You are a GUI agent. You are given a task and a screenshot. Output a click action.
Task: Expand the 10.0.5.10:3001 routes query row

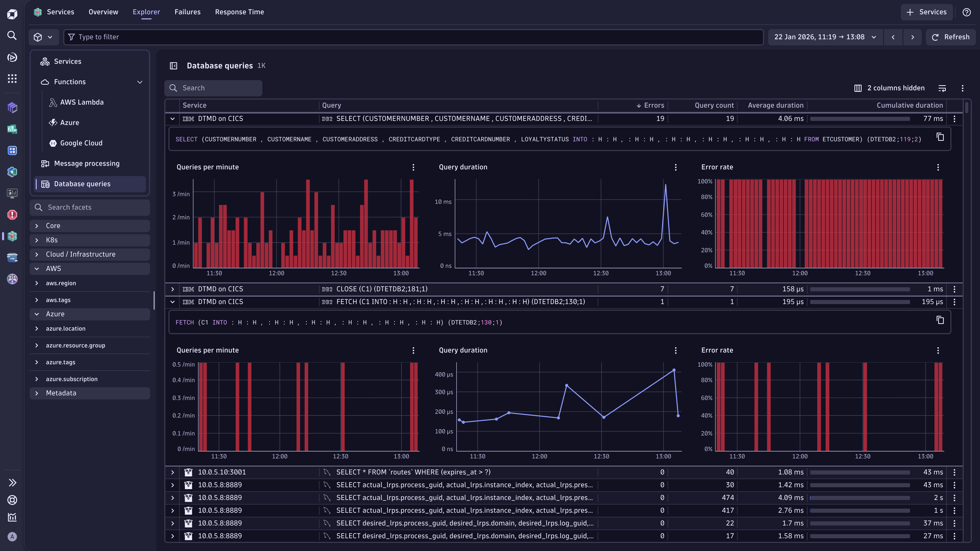(x=173, y=472)
